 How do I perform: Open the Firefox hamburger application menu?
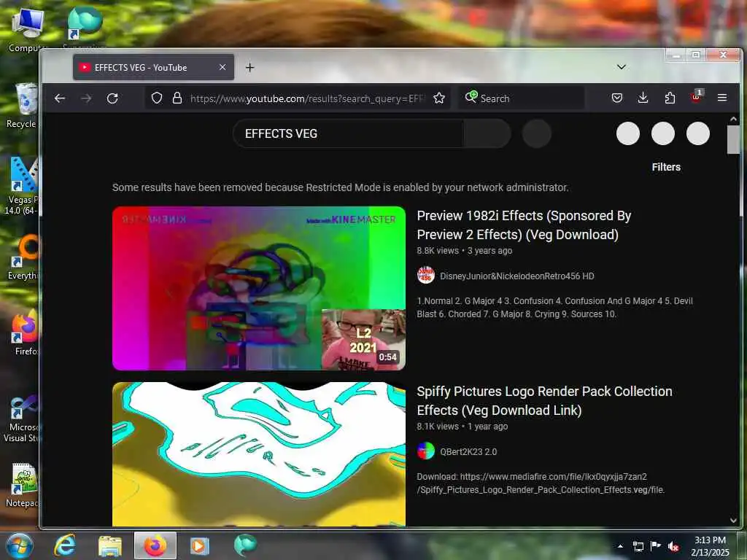(x=722, y=98)
